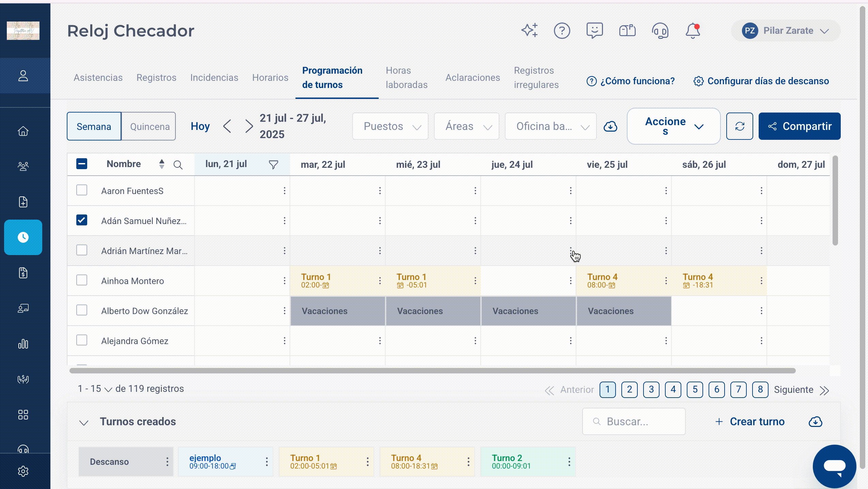Uncheck the Adán Samuel Nuñez row checkbox

pos(82,220)
